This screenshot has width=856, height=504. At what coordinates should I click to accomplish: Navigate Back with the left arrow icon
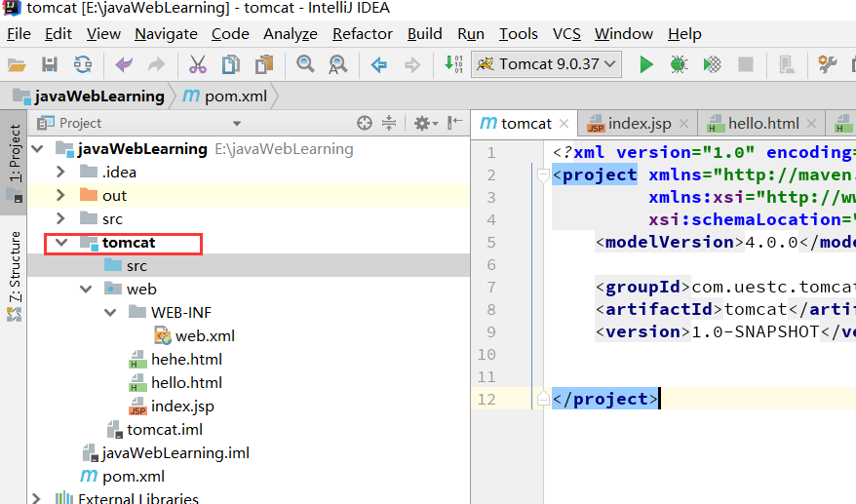click(x=379, y=65)
